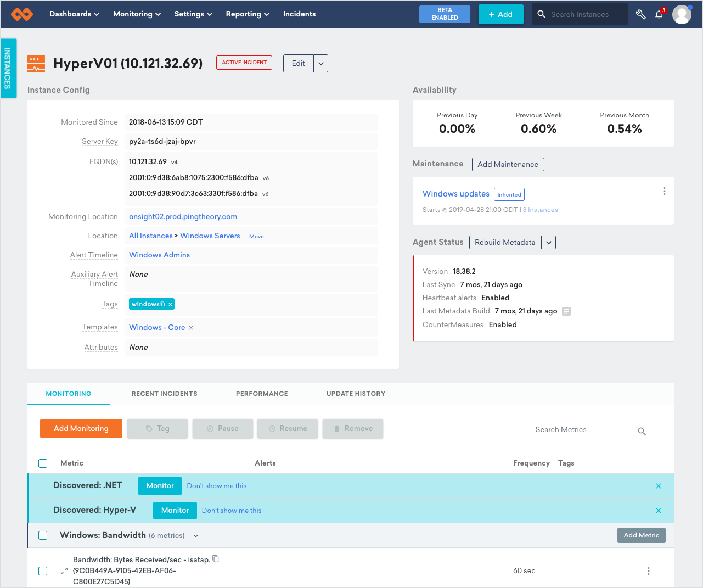The width and height of the screenshot is (703, 588).
Task: Check the Windows: Bandwidth group checkbox
Action: pos(43,535)
